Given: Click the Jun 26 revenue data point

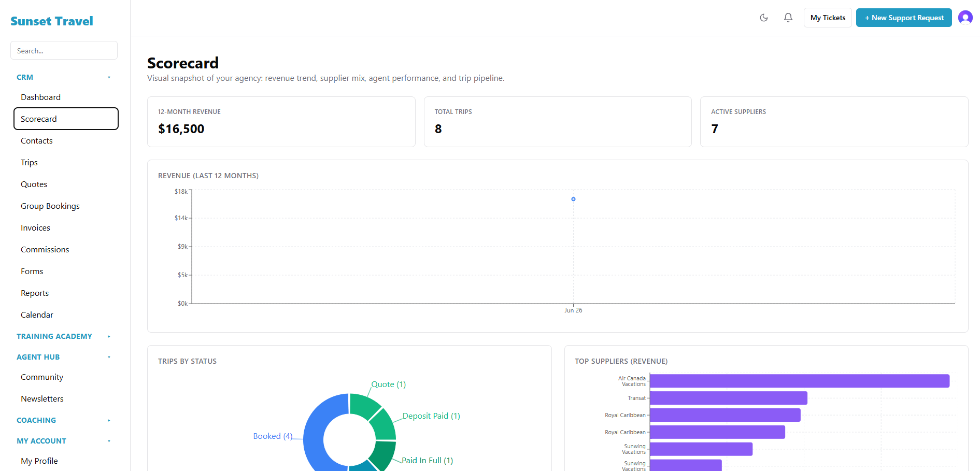Looking at the screenshot, I should (573, 199).
